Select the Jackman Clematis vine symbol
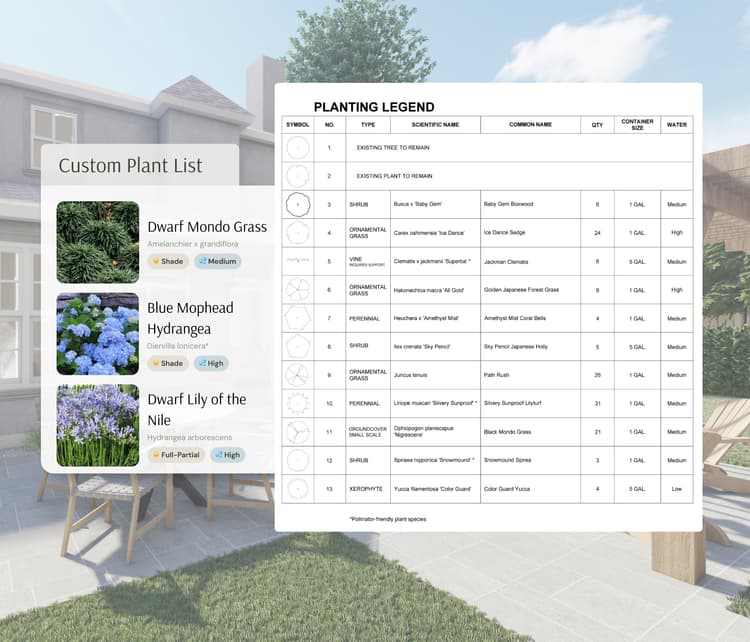 pos(297,261)
